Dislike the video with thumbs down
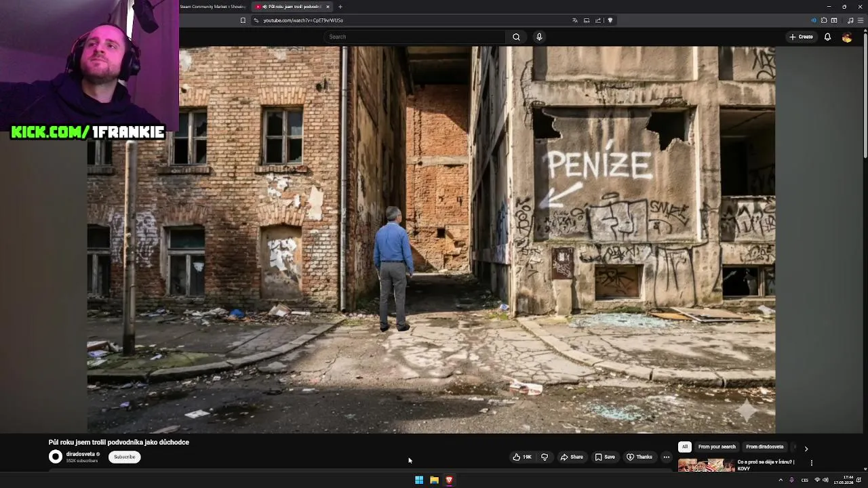 544,457
